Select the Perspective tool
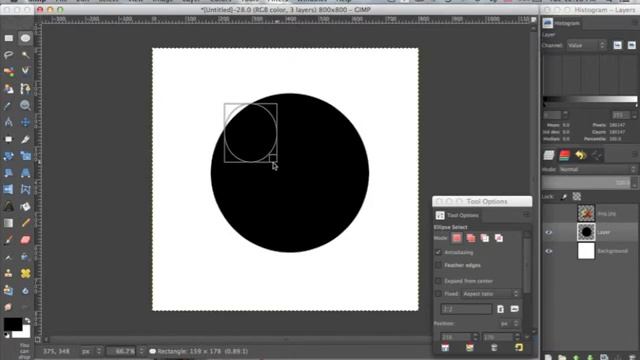Screen dimensions: 640x360 coord(25,173)
